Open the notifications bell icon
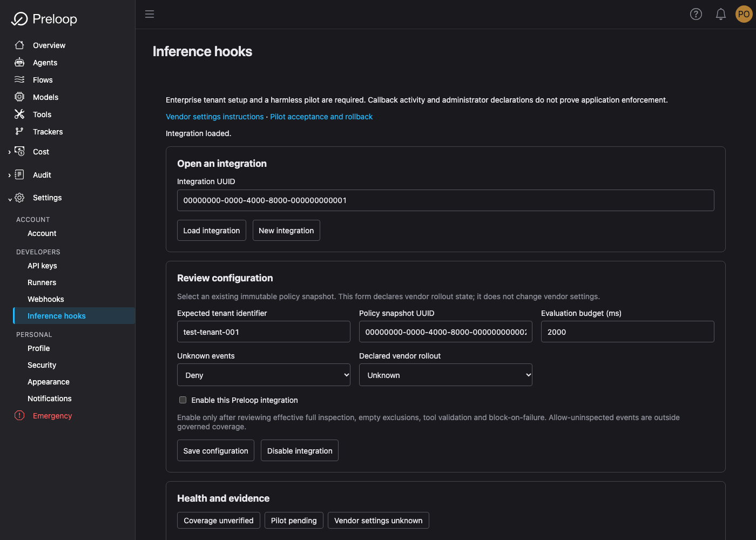 point(720,14)
